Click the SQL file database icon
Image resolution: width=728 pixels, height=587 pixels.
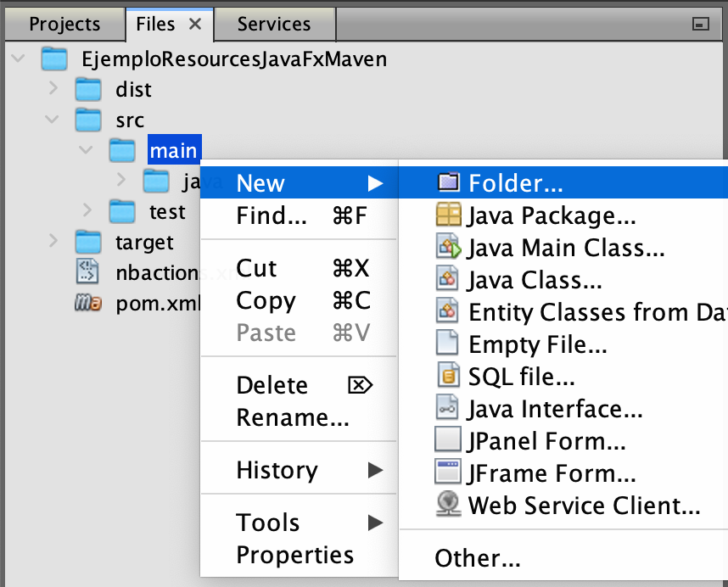click(448, 377)
